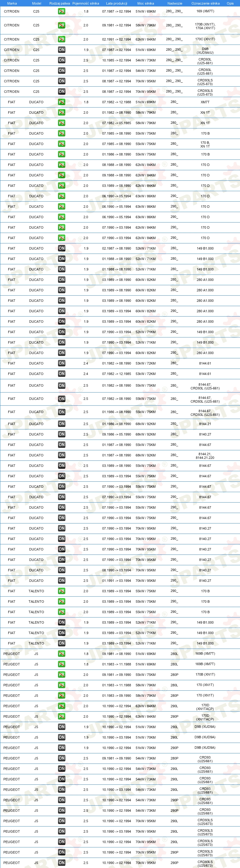Click petrol icon for Citroen C25 09.1981 row
This screenshot has height=868, width=240.
[62, 25]
